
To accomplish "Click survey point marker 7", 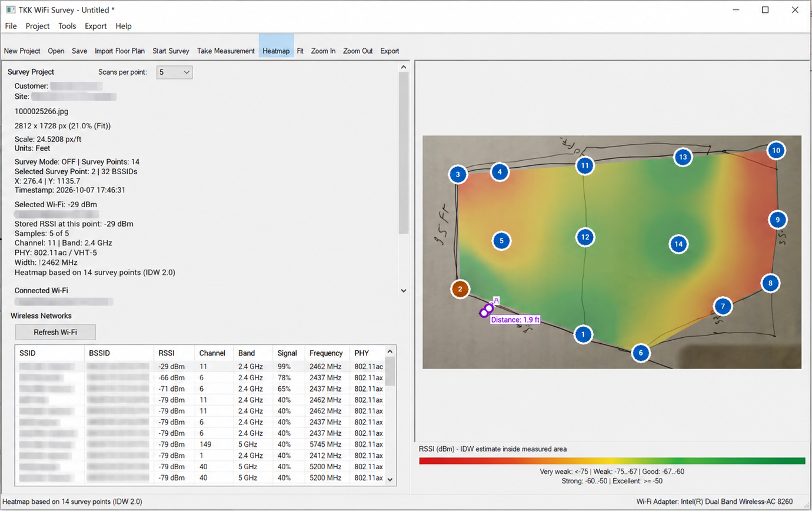I will (723, 306).
